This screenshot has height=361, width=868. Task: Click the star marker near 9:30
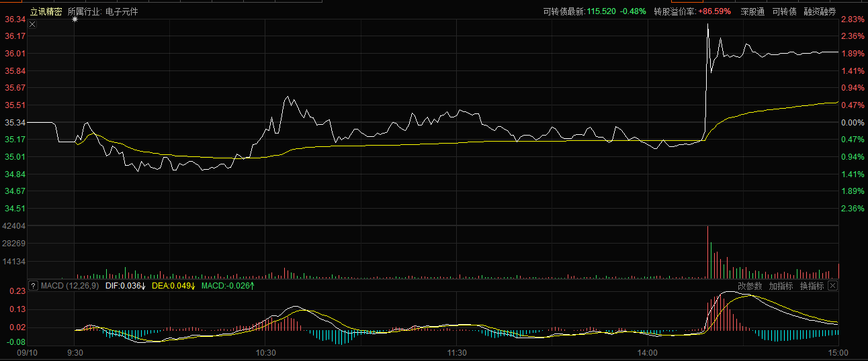[75, 19]
